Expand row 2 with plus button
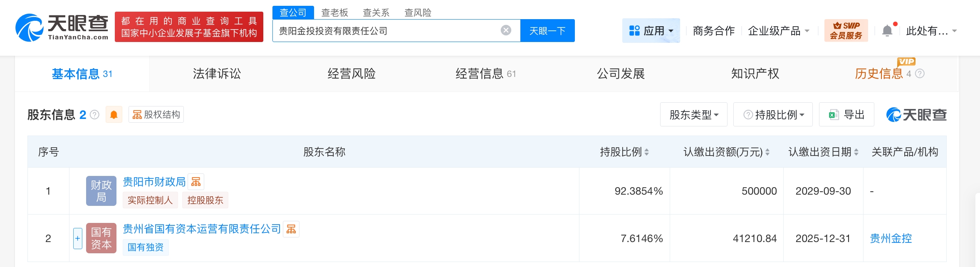The height and width of the screenshot is (267, 980). point(77,238)
